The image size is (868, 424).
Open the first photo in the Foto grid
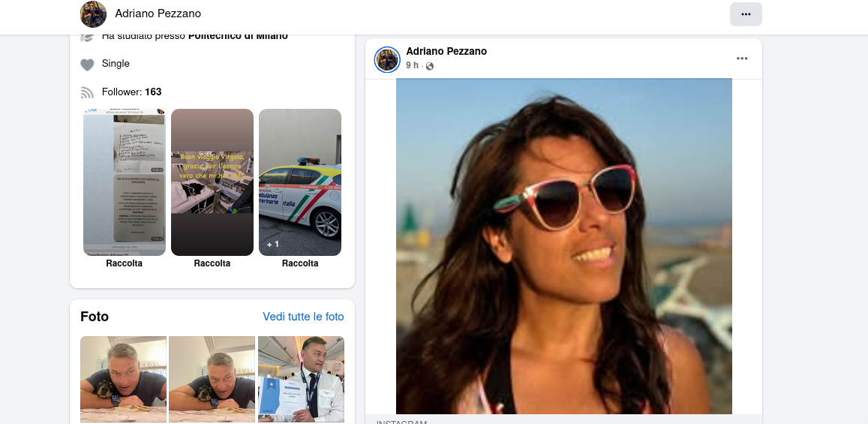(x=123, y=379)
